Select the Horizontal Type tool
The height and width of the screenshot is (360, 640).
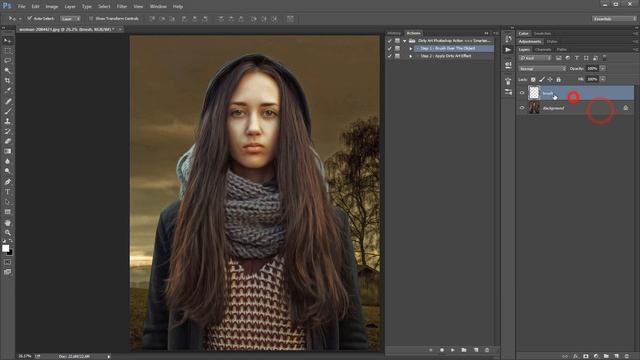[x=7, y=192]
